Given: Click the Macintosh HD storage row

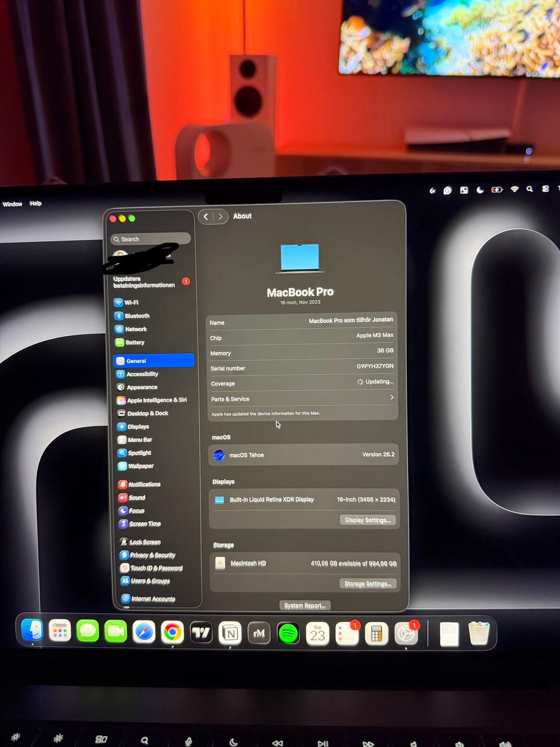Looking at the screenshot, I should point(304,563).
